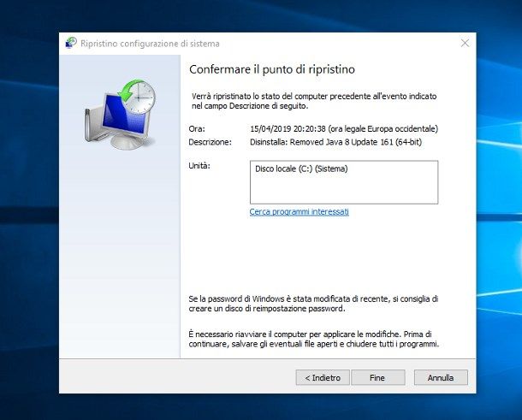Screen dimensions: 522x420
Task: Open the Cerca programmi interessati link
Action: coord(300,211)
